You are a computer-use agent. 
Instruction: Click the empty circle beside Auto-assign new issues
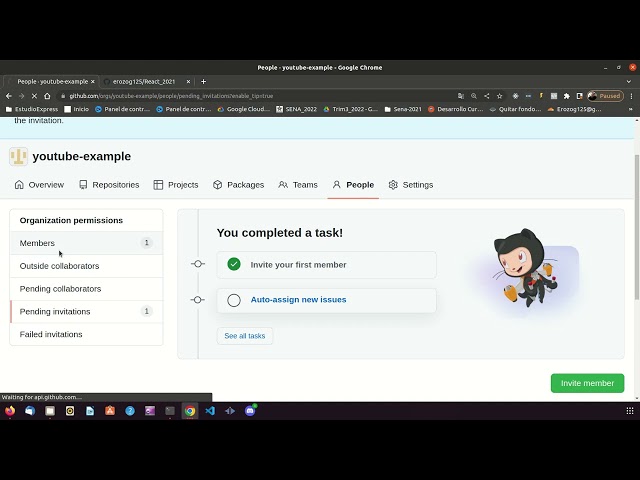pos(234,300)
